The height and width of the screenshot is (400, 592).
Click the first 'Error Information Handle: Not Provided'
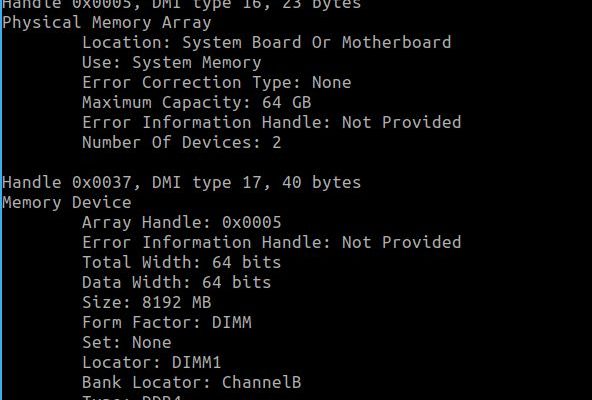[x=272, y=122]
